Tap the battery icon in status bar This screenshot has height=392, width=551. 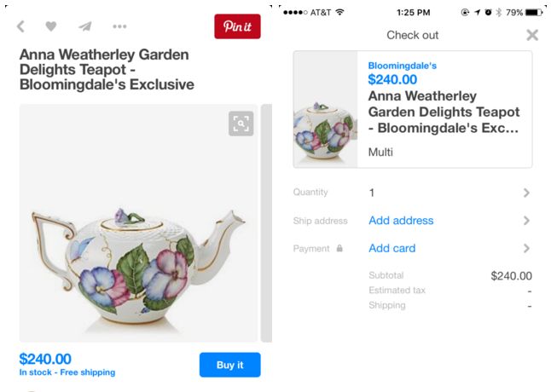click(535, 13)
